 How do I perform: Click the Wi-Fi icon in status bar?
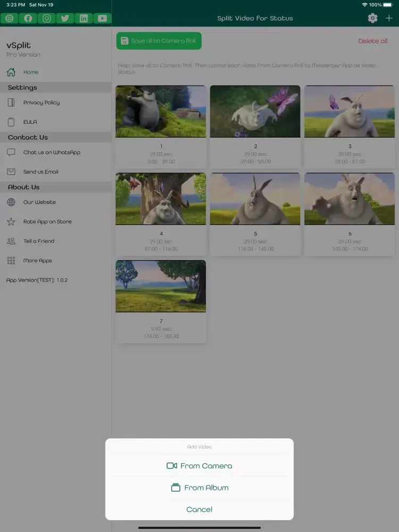click(x=365, y=5)
